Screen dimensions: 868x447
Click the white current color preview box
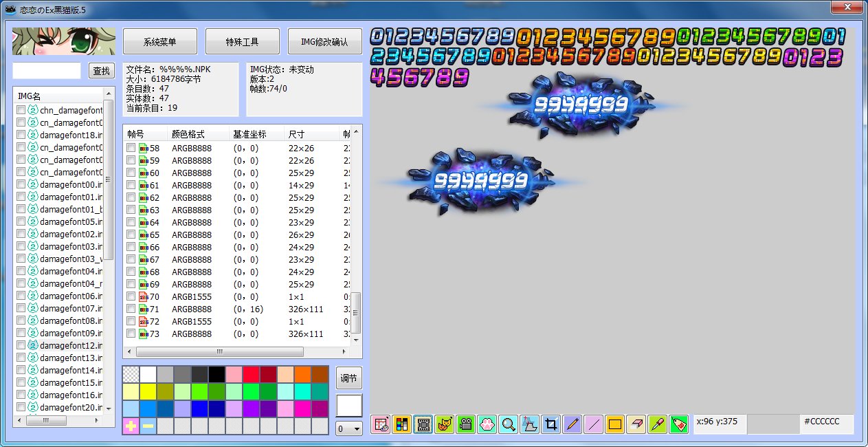[x=349, y=405]
